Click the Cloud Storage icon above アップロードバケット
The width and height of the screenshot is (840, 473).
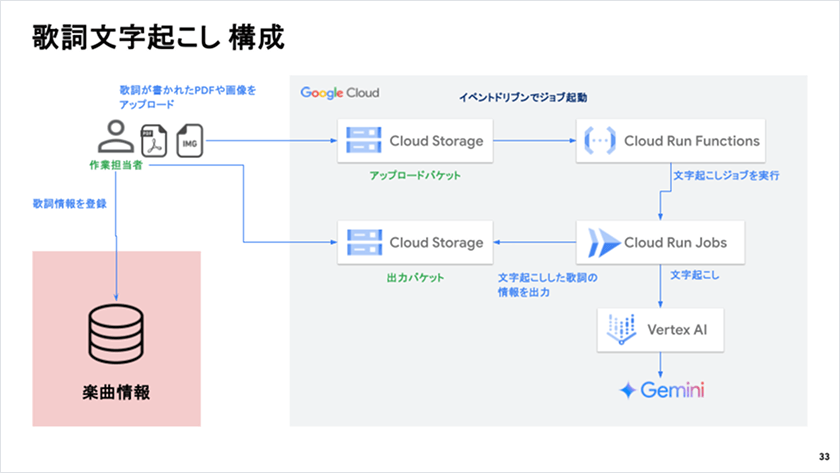point(364,140)
